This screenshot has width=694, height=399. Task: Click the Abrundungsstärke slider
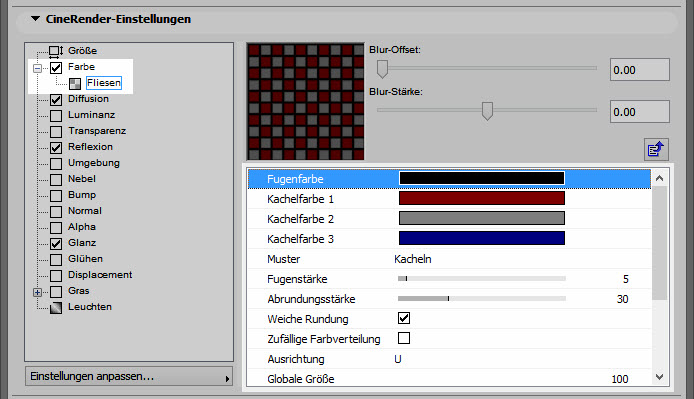tap(482, 298)
